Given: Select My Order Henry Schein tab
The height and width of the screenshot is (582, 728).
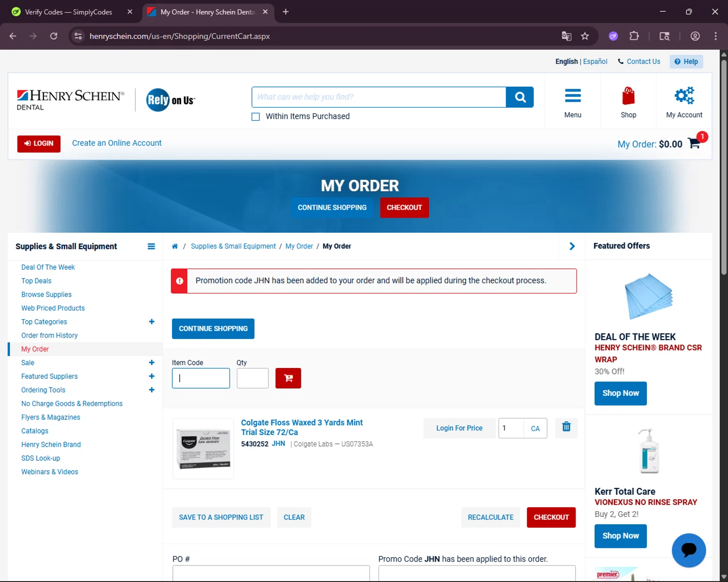Looking at the screenshot, I should coord(208,12).
